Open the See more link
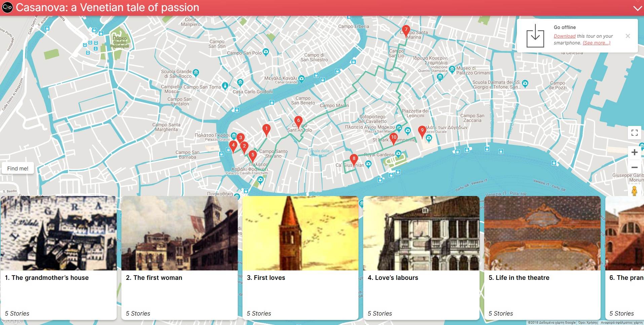The image size is (644, 325). coord(596,43)
